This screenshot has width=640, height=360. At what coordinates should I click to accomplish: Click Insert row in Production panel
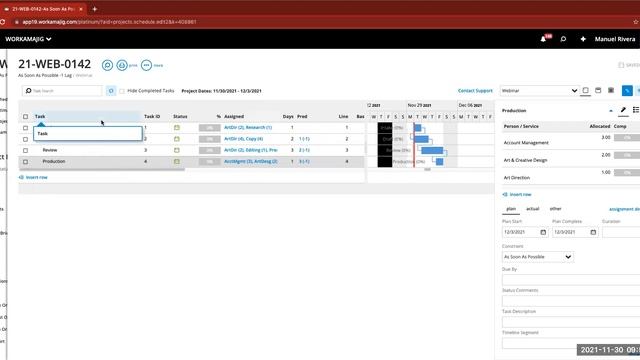517,195
